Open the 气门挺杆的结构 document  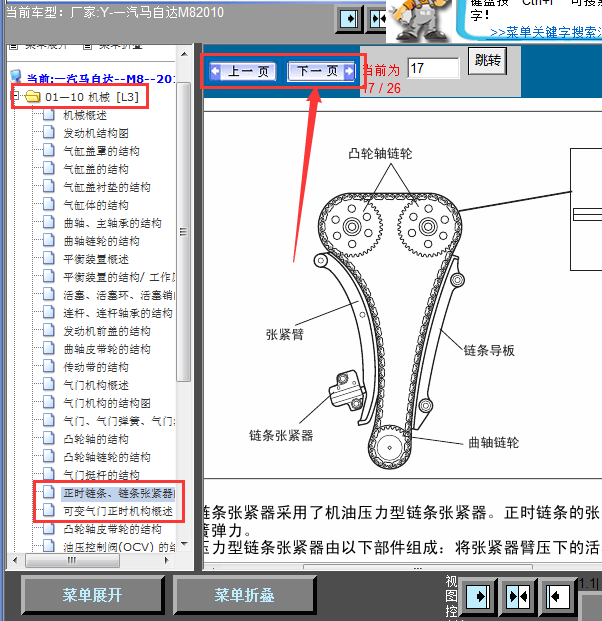(101, 475)
